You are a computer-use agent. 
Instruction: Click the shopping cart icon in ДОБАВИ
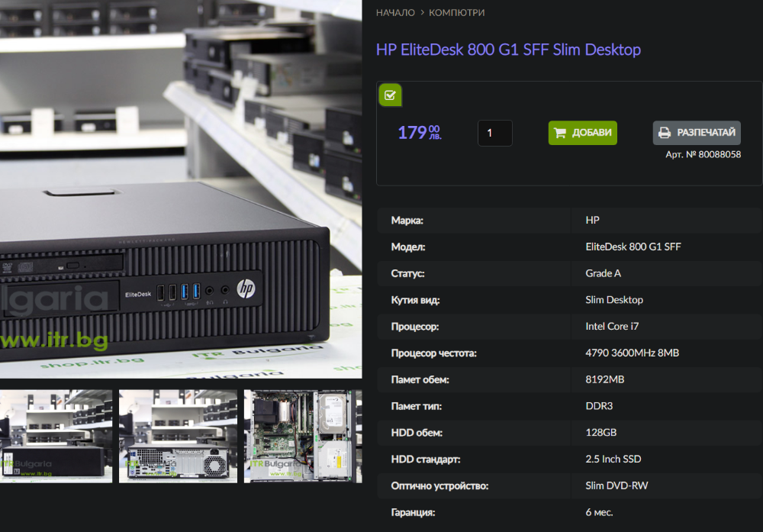click(x=560, y=133)
